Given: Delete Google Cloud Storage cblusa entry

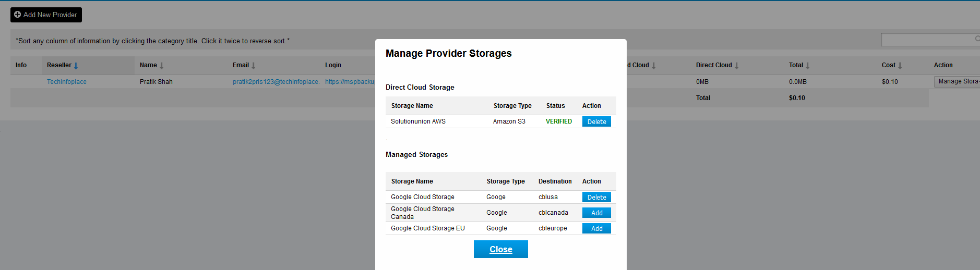Looking at the screenshot, I should (x=596, y=198).
